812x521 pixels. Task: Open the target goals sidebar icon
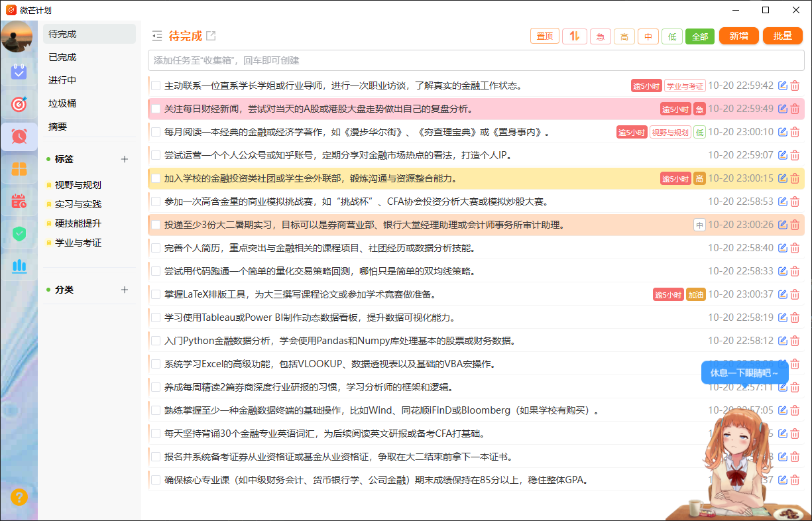coord(19,104)
